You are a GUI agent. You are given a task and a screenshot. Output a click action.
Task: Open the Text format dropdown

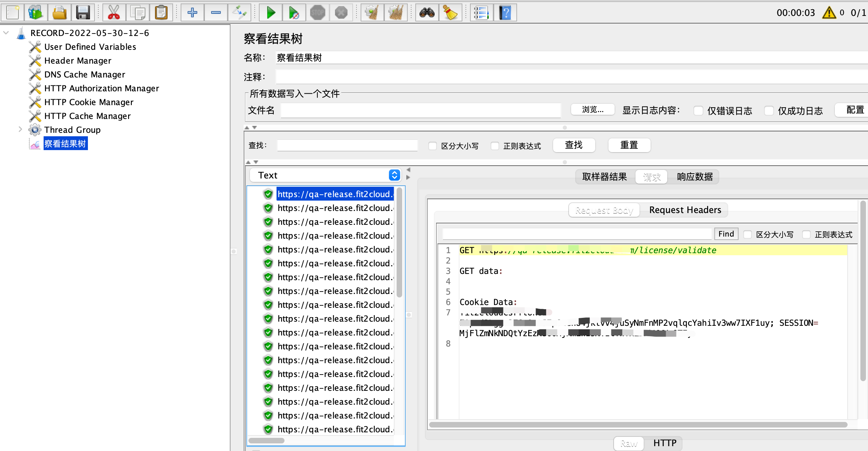tap(394, 175)
